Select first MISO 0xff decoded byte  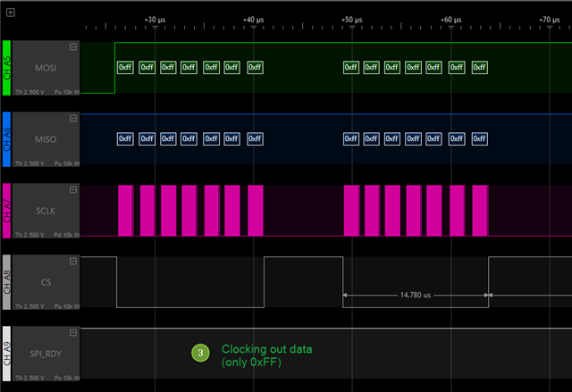coord(125,138)
